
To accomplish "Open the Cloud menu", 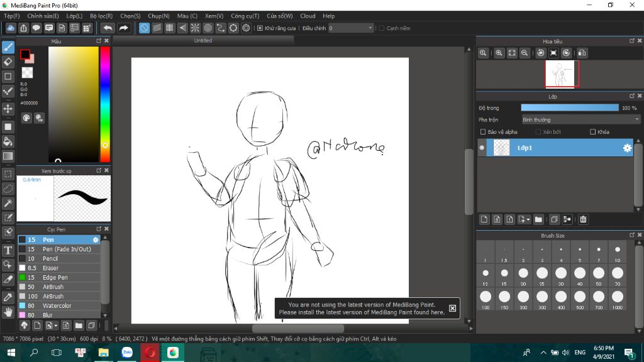I will point(308,16).
